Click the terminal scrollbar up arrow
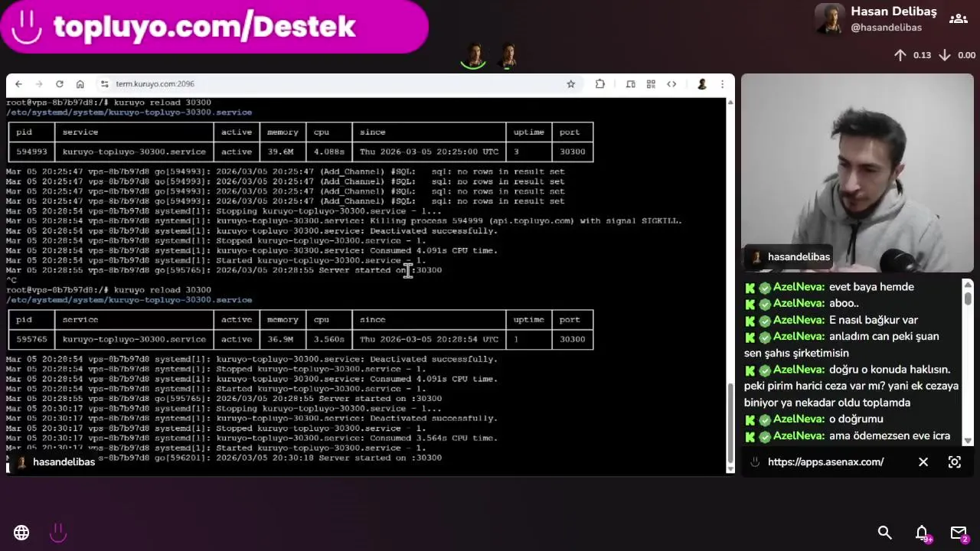Screen dimensions: 980x551 pyautogui.click(x=730, y=103)
